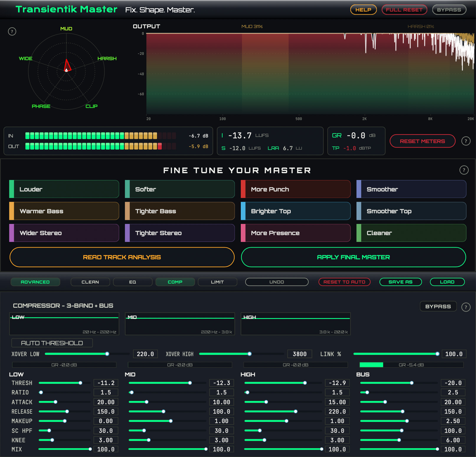Adjust the MID band RATIO slider

(168, 392)
